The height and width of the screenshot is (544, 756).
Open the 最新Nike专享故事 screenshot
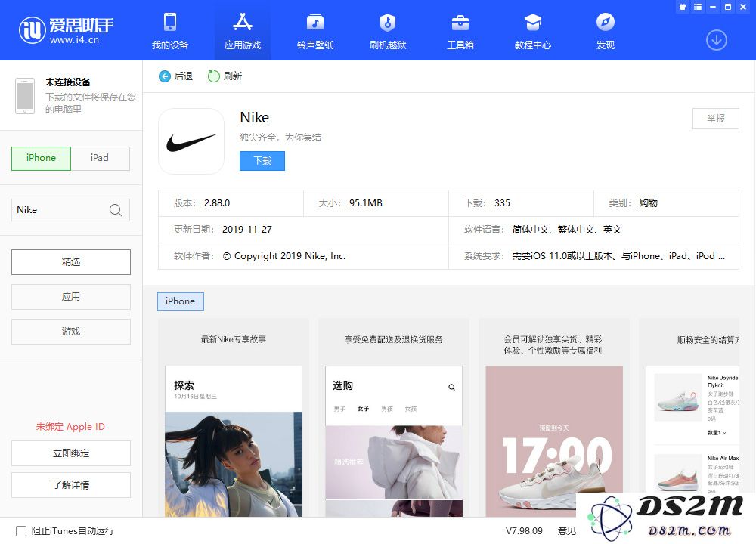(x=234, y=417)
